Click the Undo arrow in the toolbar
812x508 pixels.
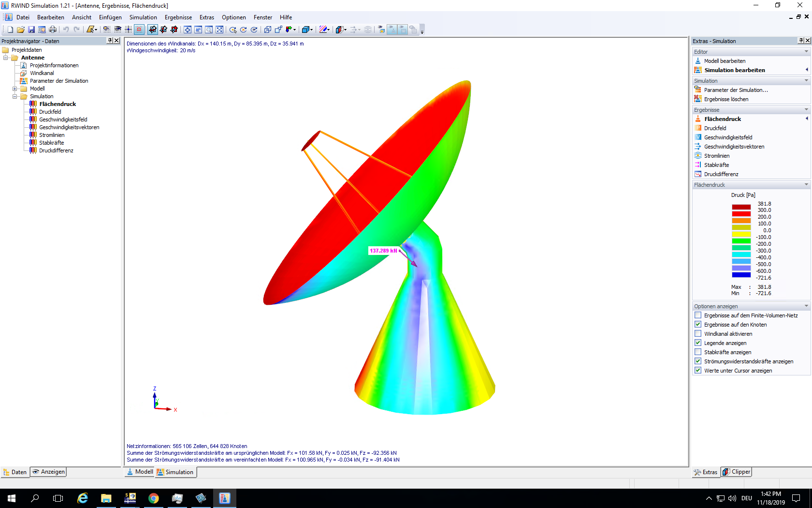pos(66,30)
